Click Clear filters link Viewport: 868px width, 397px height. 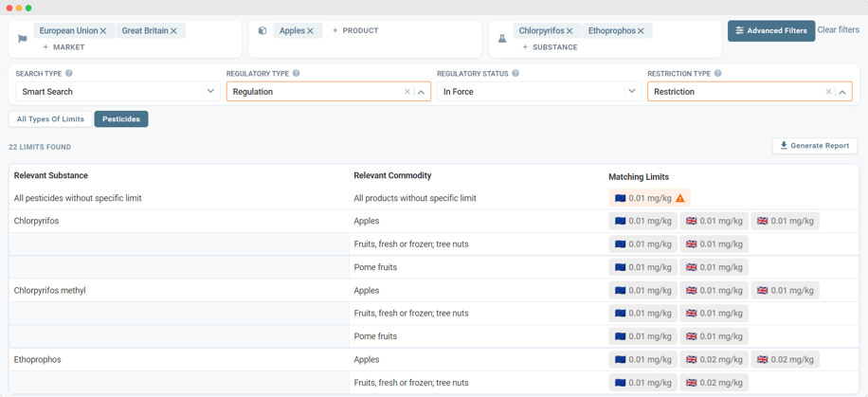click(x=838, y=30)
